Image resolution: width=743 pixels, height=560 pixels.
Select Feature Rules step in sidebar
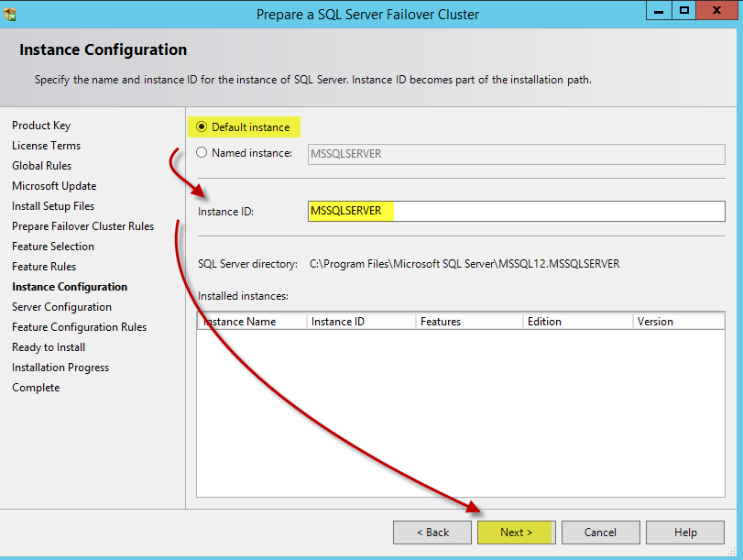point(44,267)
